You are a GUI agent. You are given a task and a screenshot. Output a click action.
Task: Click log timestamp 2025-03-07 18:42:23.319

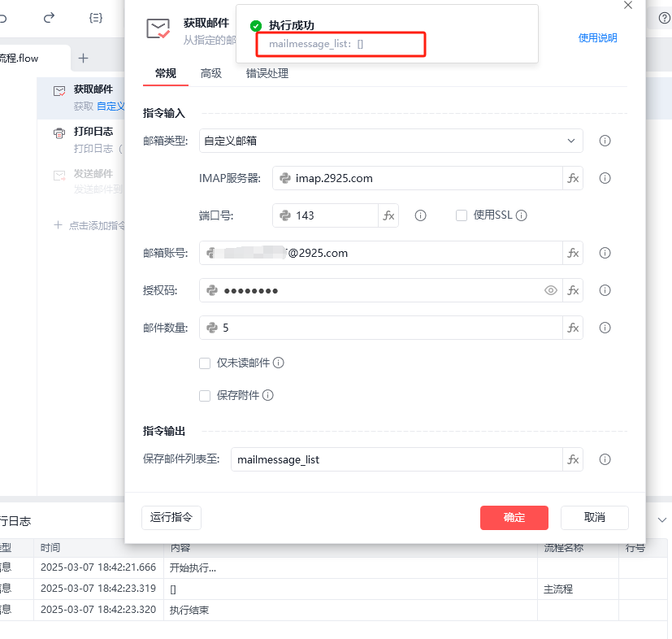(98, 589)
